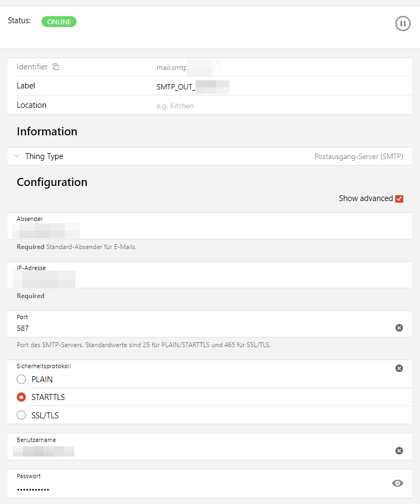Pause the thing with the pause icon
Image resolution: width=420 pixels, height=504 pixels.
tap(403, 24)
